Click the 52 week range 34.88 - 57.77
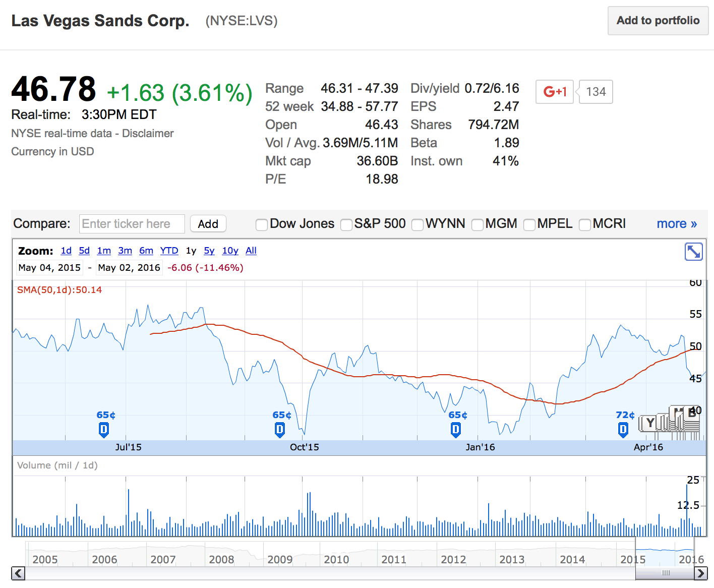The image size is (714, 588). [x=360, y=106]
